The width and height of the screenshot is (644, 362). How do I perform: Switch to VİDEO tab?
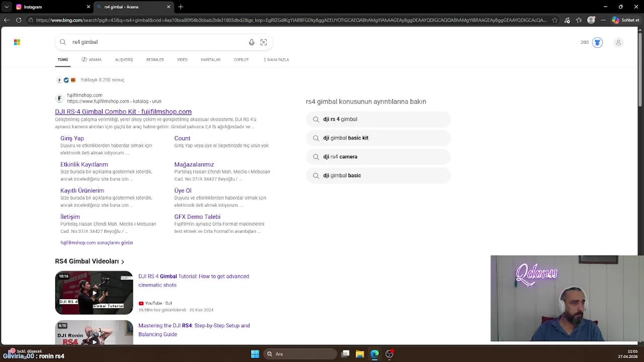pos(182,59)
